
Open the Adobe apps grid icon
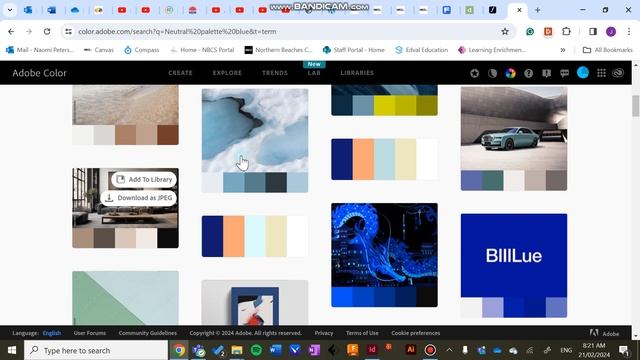pyautogui.click(x=601, y=73)
